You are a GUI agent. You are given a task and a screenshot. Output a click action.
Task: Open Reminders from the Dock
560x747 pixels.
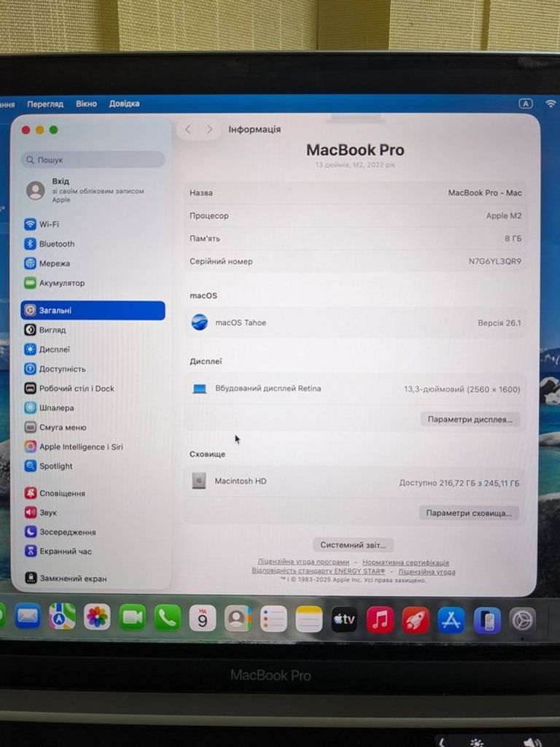pos(273,619)
